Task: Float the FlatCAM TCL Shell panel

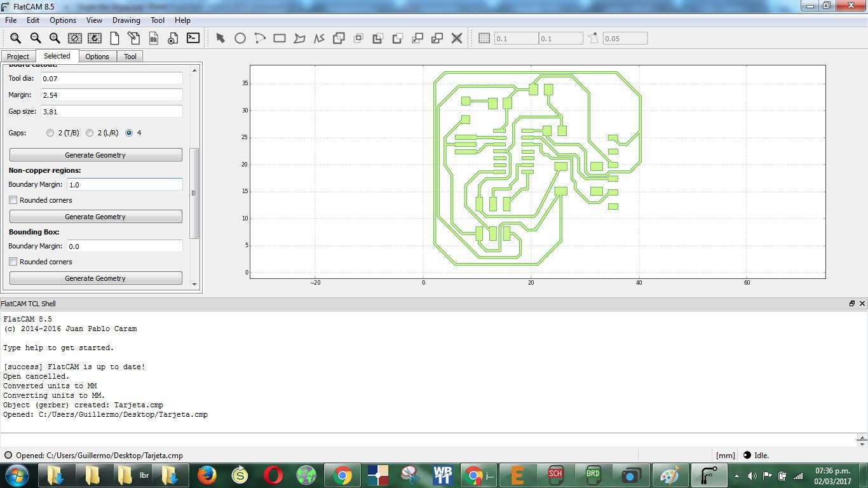Action: [852, 304]
